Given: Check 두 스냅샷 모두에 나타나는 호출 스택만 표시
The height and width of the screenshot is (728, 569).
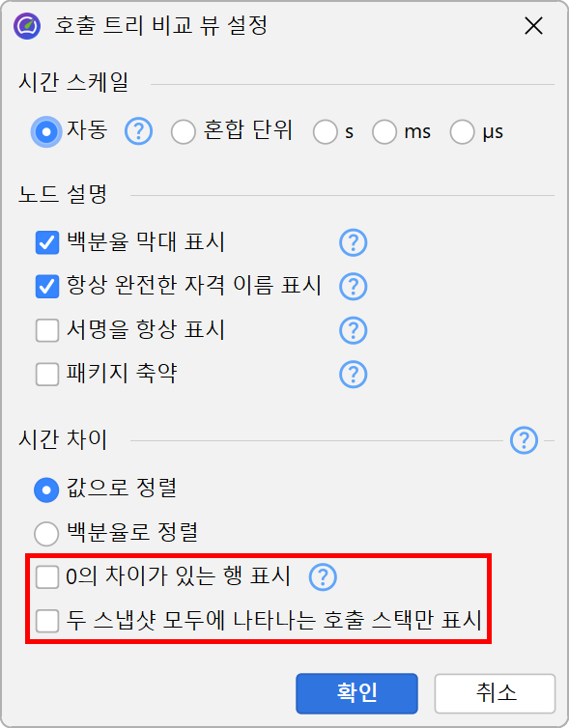Looking at the screenshot, I should pyautogui.click(x=47, y=621).
